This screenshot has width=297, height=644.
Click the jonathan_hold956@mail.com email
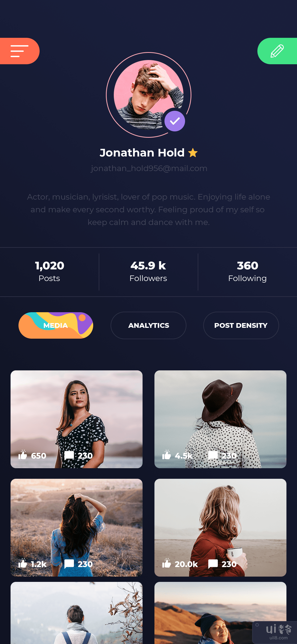point(149,168)
